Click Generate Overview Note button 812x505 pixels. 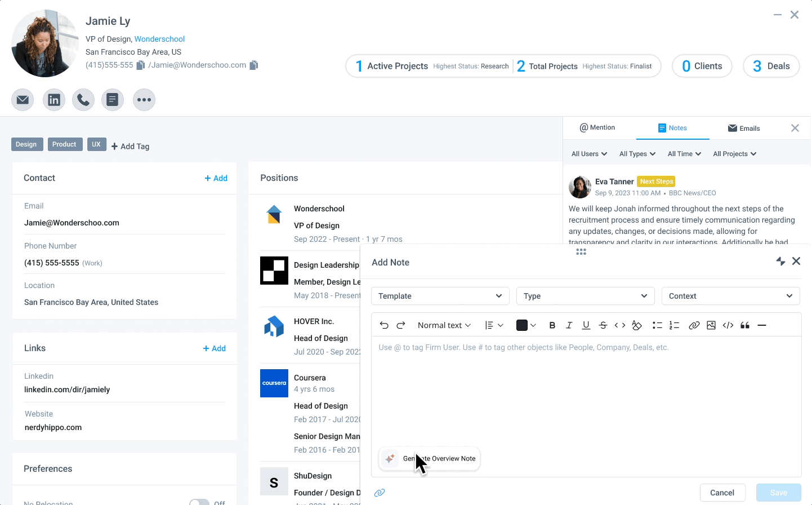[430, 459]
